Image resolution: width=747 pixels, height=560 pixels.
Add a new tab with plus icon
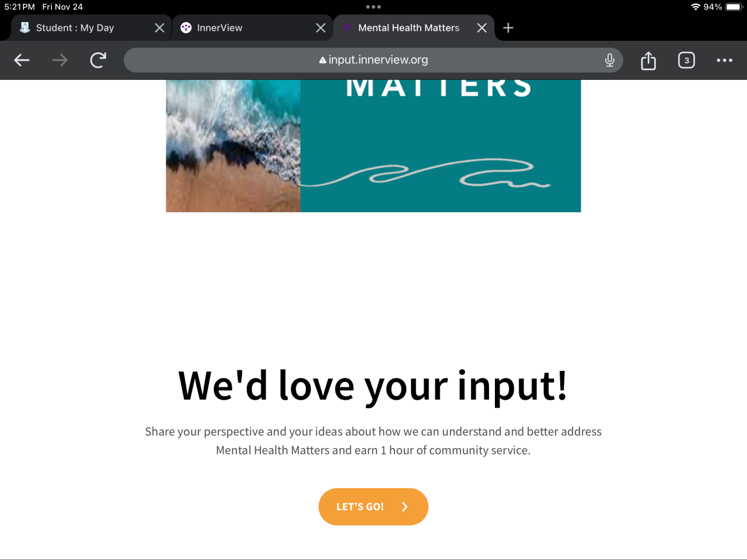point(508,28)
